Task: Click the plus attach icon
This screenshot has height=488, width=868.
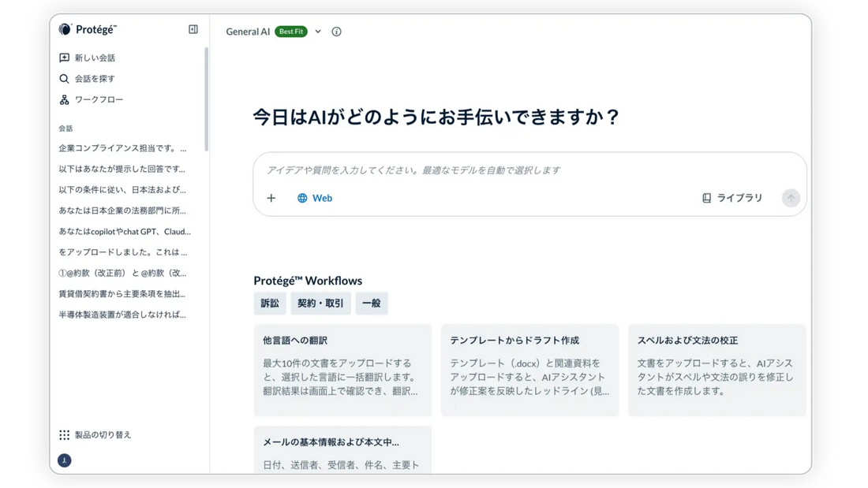Action: pos(271,198)
